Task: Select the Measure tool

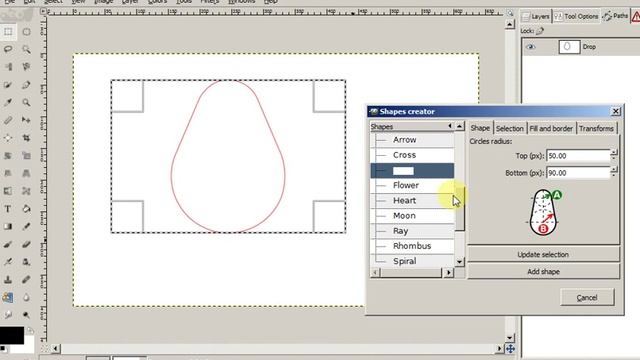Action: 8,120
